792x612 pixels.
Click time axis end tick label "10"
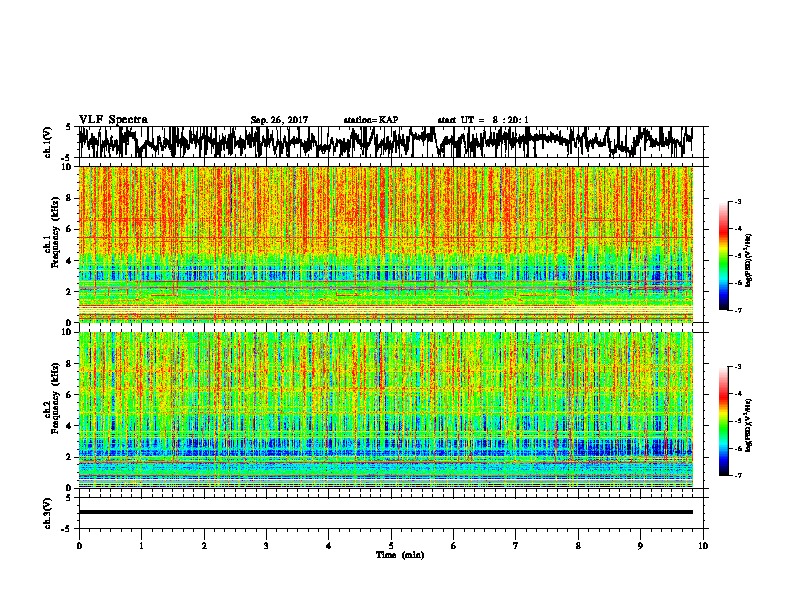pyautogui.click(x=703, y=545)
